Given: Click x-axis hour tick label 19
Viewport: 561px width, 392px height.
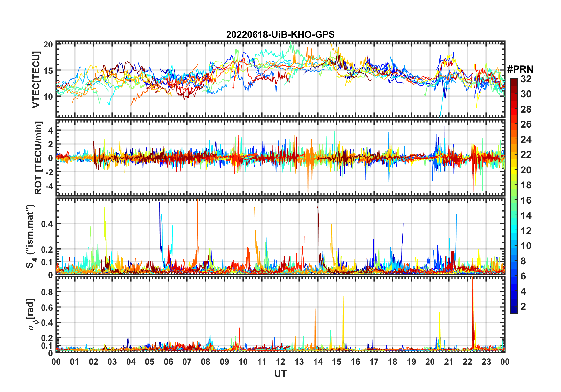Looking at the screenshot, I should [x=411, y=362].
